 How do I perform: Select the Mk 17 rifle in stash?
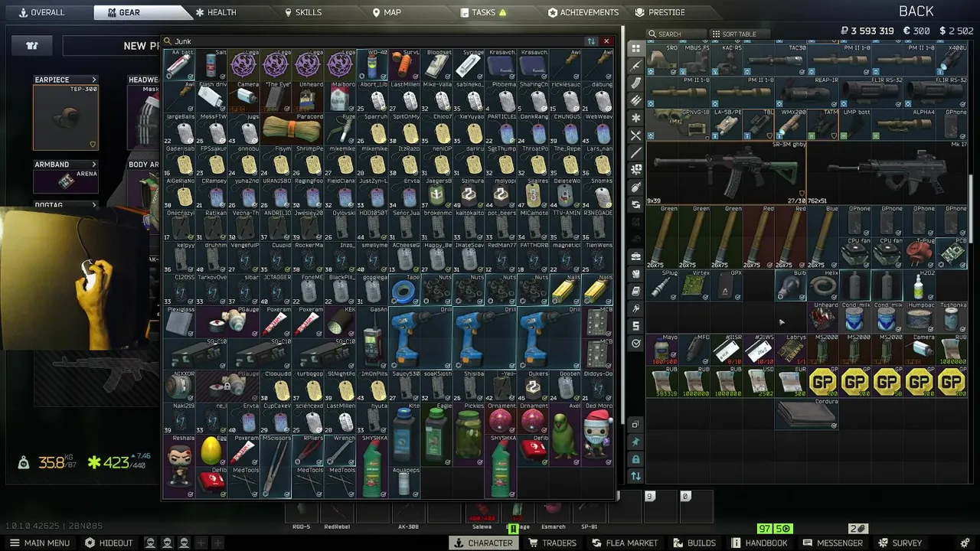[887, 172]
